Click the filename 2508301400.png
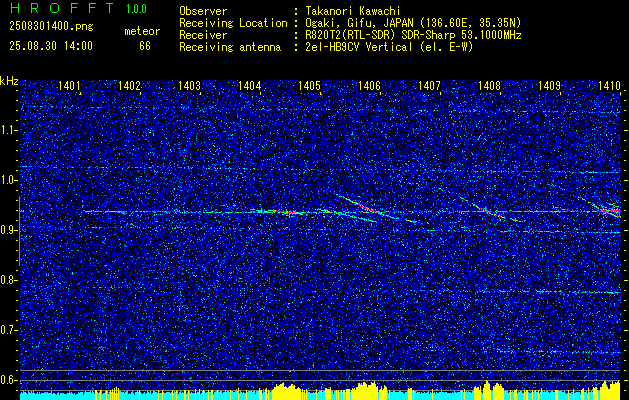The height and width of the screenshot is (400, 629). [x=51, y=27]
